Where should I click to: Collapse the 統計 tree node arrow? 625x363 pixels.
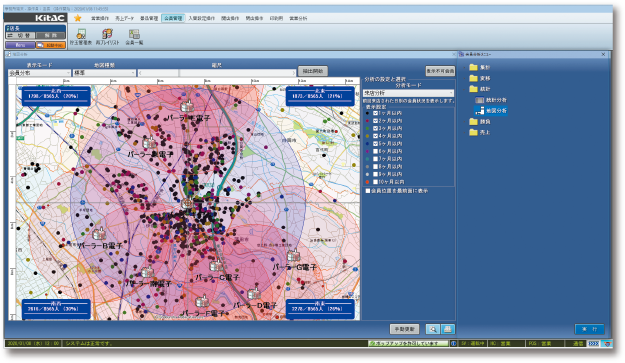tap(465, 89)
